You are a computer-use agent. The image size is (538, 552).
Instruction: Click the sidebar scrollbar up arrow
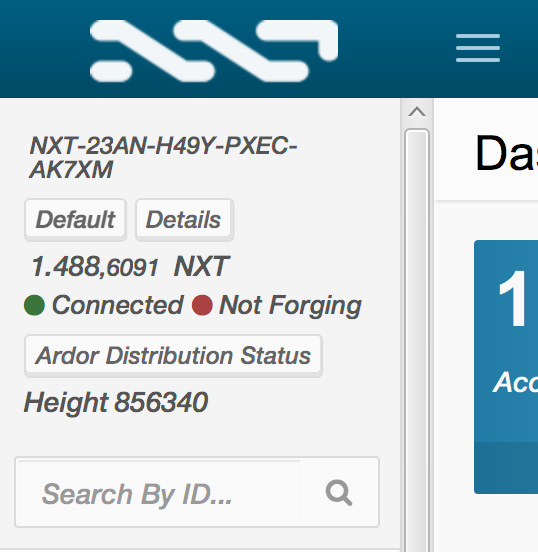click(417, 112)
